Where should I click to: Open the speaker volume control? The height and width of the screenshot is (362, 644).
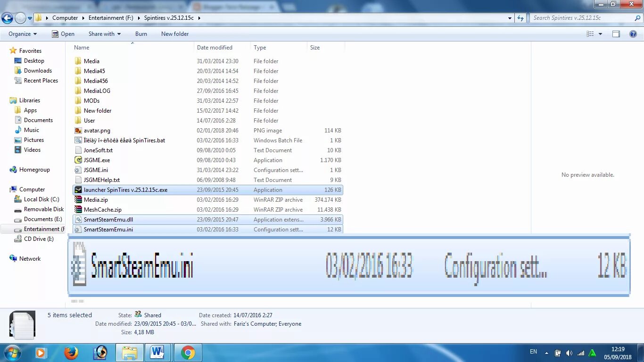569,352
